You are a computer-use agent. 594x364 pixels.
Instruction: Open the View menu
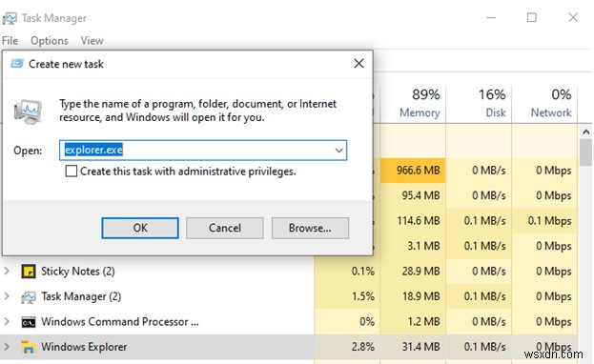(92, 41)
